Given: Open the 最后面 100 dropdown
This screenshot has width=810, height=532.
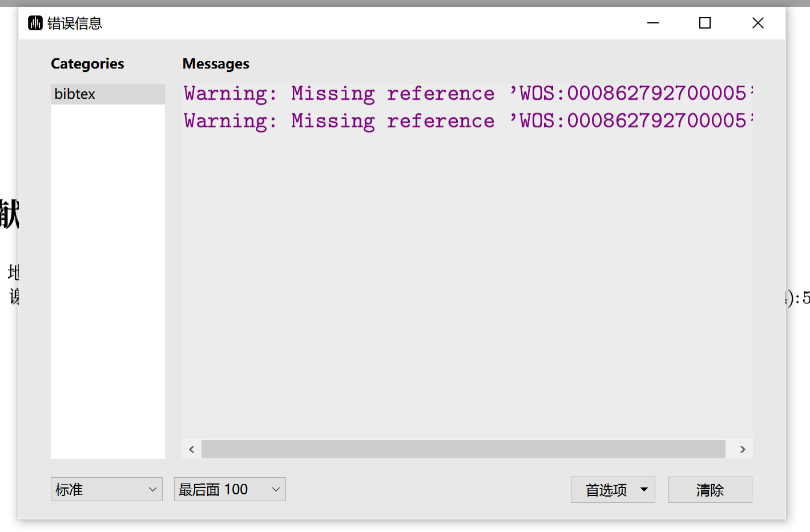Looking at the screenshot, I should [x=229, y=489].
